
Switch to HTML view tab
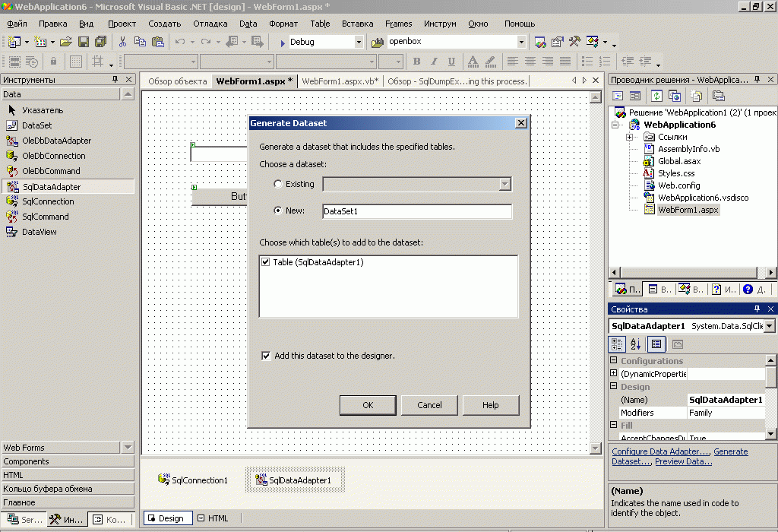point(213,518)
